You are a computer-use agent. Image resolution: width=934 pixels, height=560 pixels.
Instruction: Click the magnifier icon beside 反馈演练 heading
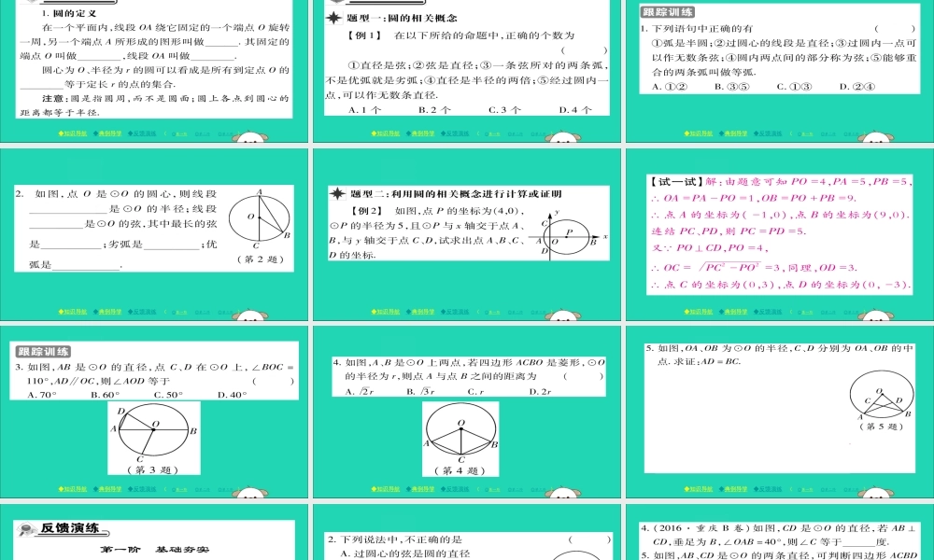(x=27, y=529)
